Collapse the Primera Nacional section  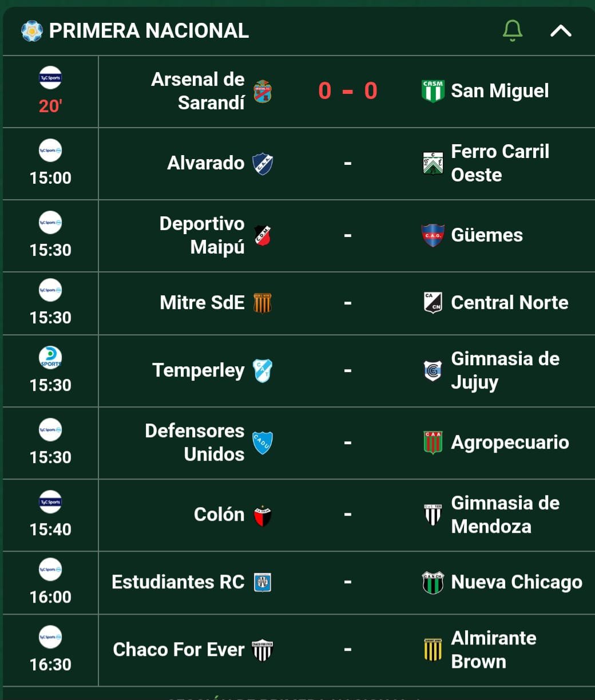click(561, 31)
